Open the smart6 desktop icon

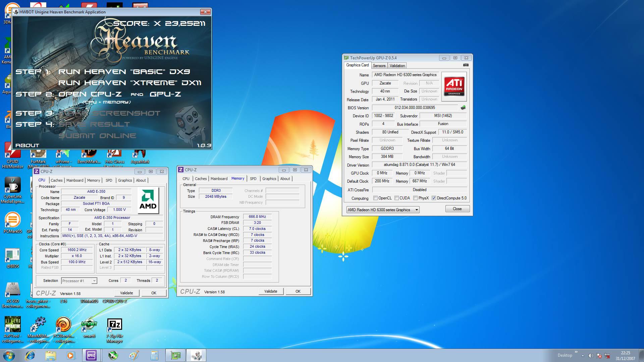click(x=89, y=328)
